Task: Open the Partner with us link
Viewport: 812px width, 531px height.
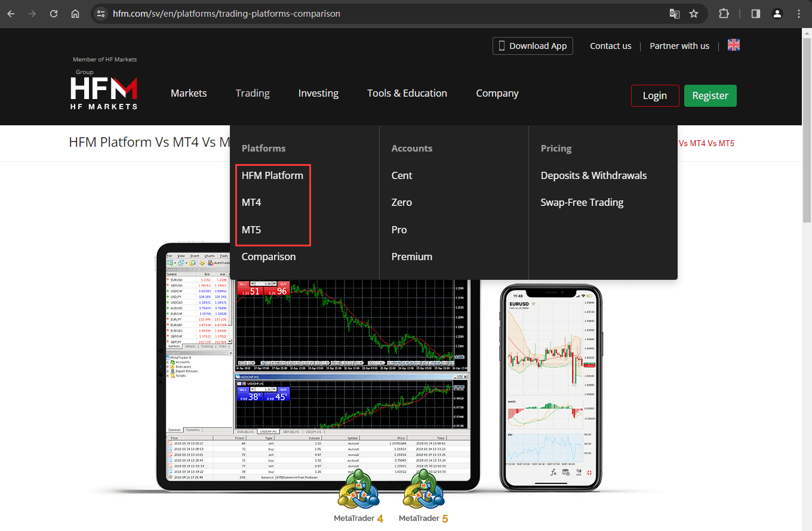Action: pyautogui.click(x=679, y=46)
